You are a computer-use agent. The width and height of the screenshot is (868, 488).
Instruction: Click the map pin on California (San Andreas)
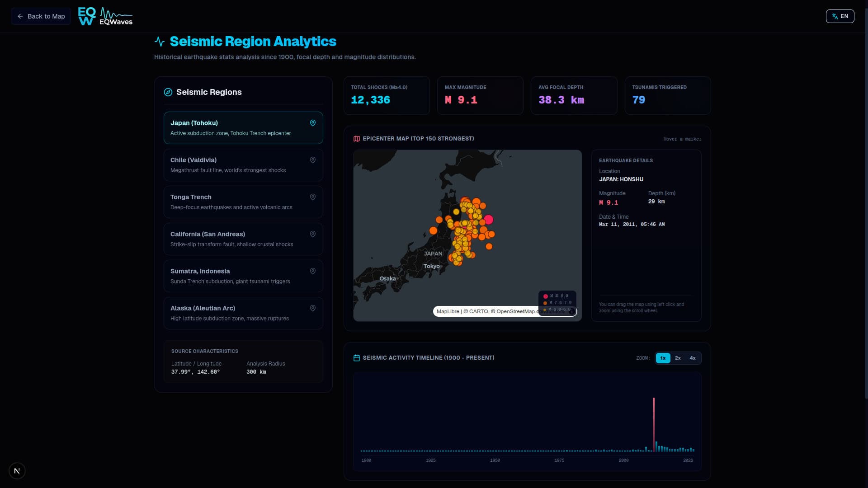(x=312, y=234)
